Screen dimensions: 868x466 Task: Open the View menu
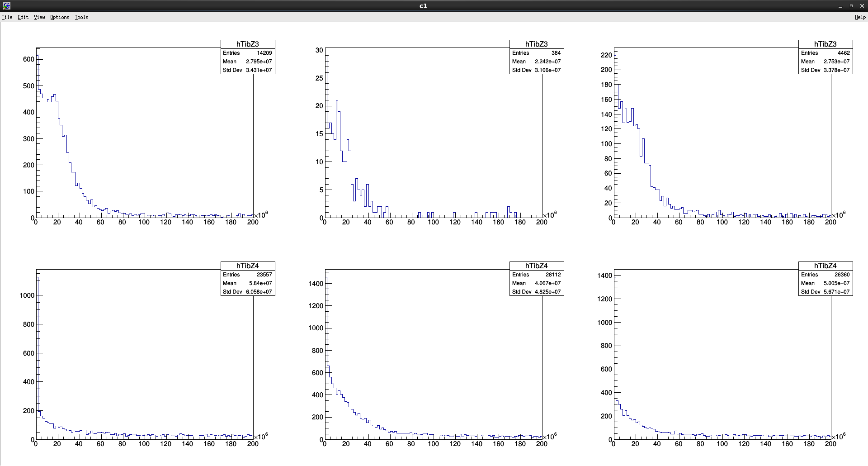pos(39,17)
